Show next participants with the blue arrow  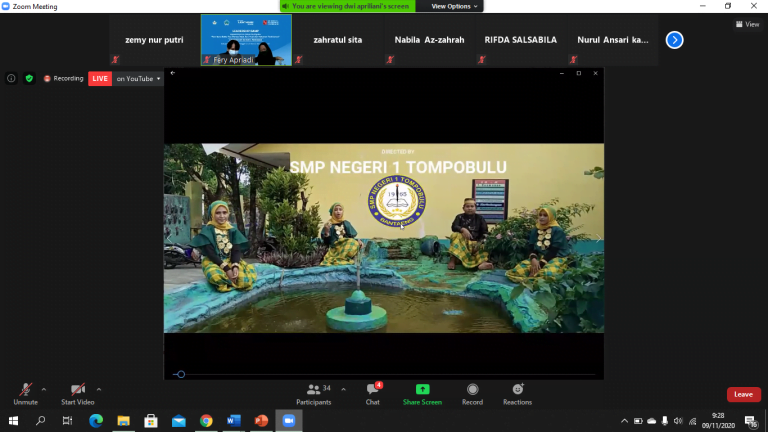click(x=674, y=40)
